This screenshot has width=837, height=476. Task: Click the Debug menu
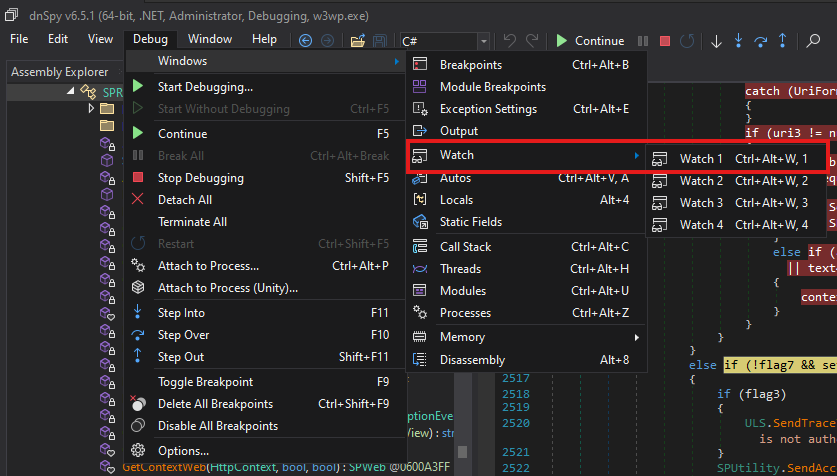coord(150,39)
